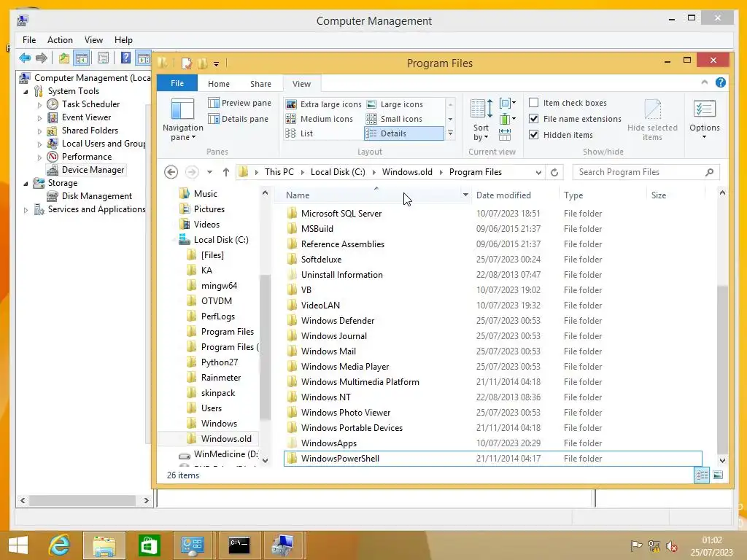Open Windows Store from taskbar
This screenshot has height=560, width=747.
pos(149,545)
